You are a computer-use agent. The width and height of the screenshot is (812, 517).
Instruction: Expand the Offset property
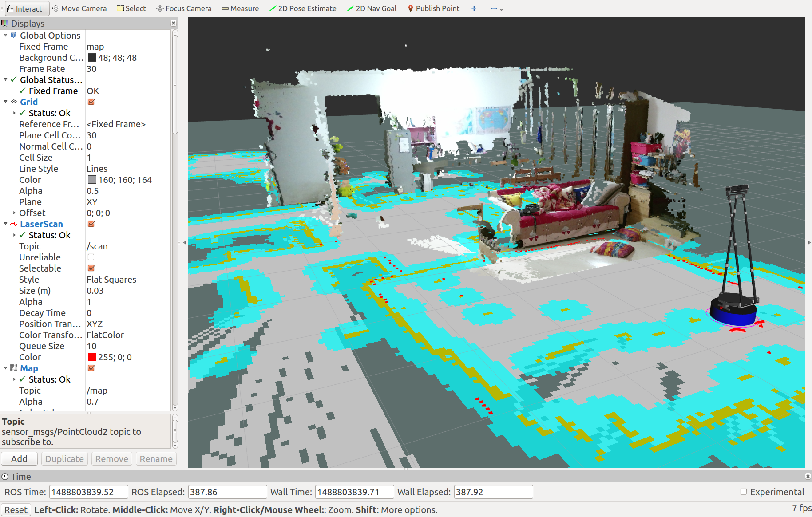(14, 213)
